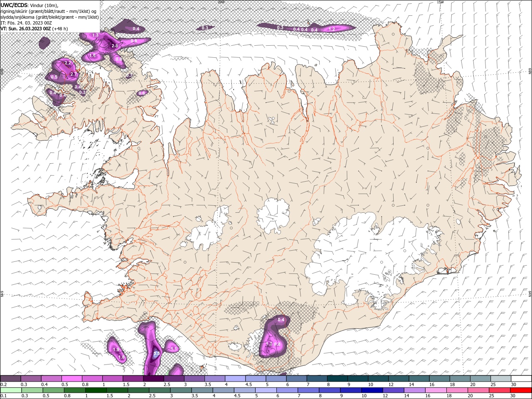Pick the darkest purple swatch between 2 and 2.5

tap(153, 379)
